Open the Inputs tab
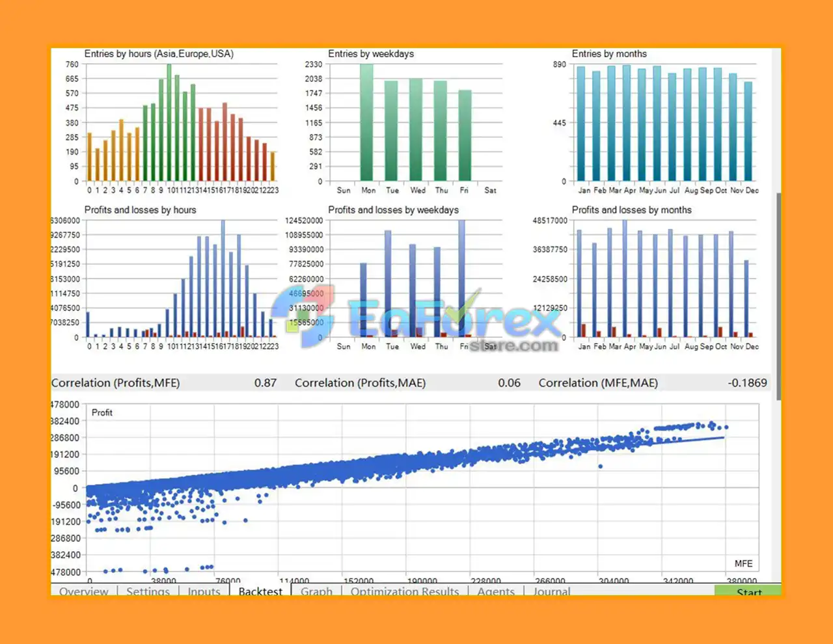Screen dimensions: 833x644 [204, 591]
